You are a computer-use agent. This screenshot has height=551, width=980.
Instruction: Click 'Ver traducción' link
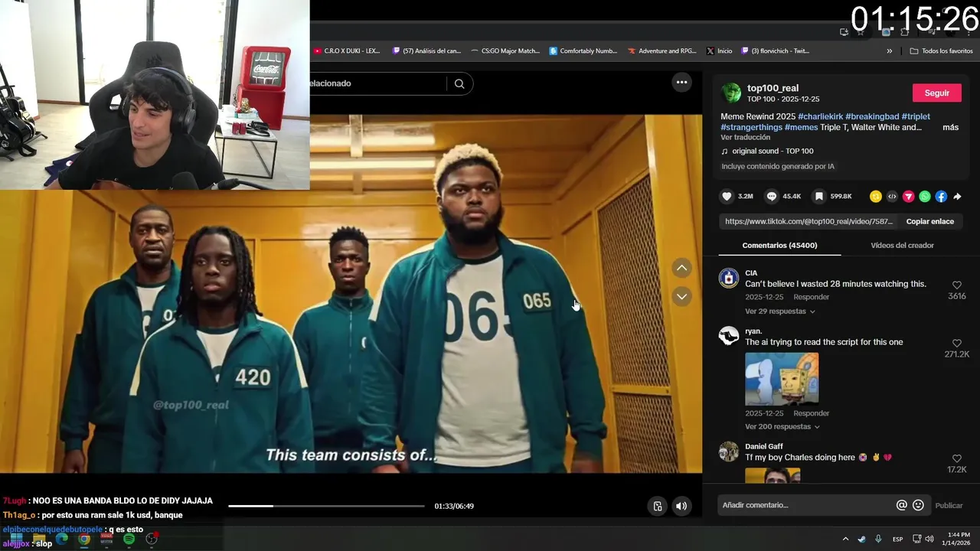point(745,138)
